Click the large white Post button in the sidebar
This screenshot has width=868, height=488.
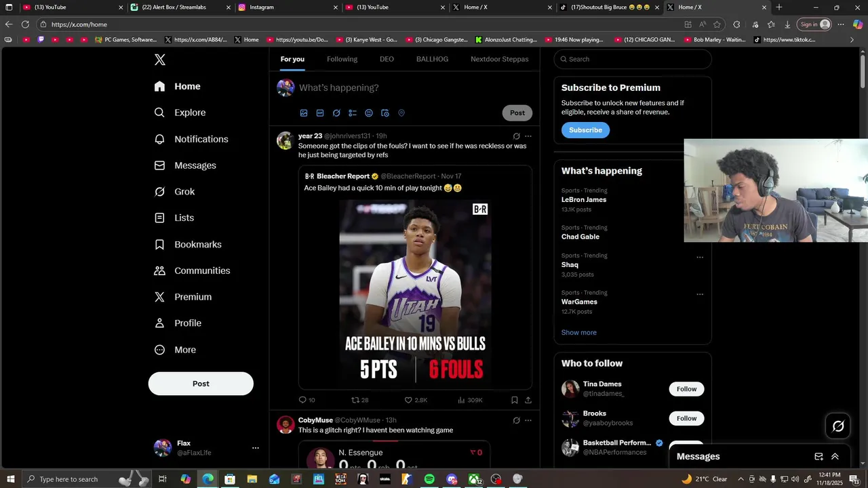pyautogui.click(x=201, y=384)
